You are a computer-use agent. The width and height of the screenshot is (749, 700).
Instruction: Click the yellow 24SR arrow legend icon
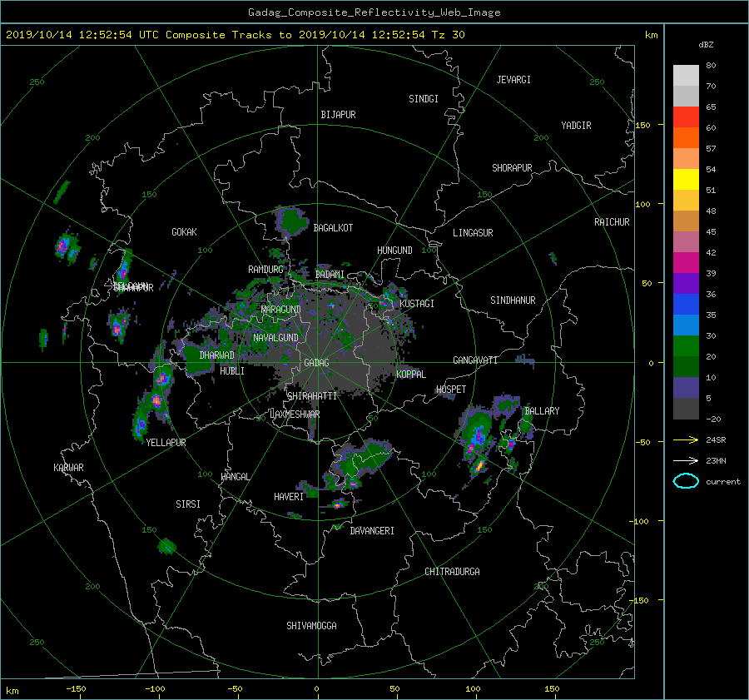pyautogui.click(x=686, y=439)
